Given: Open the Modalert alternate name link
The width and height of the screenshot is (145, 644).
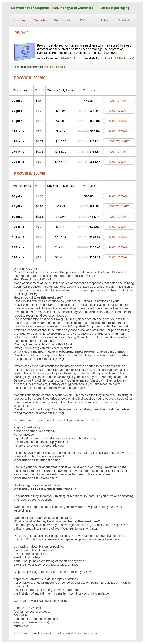Looking at the screenshot, I should (x=49, y=67).
